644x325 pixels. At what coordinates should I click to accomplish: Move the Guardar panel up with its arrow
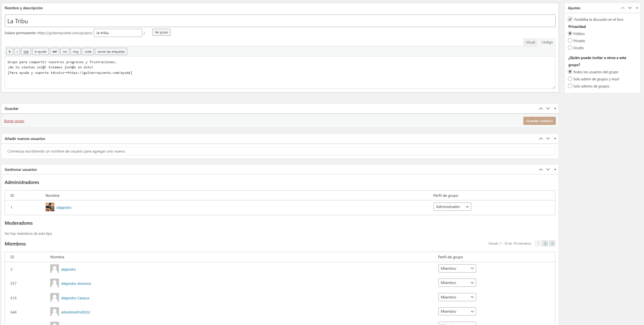pyautogui.click(x=541, y=109)
